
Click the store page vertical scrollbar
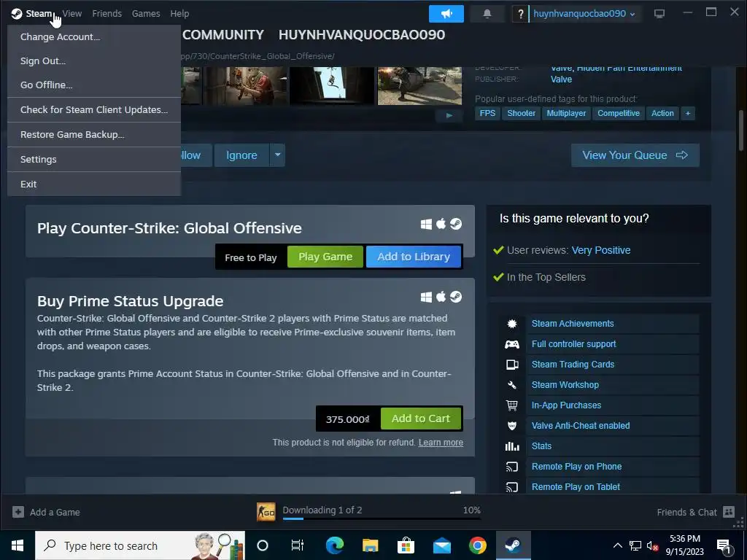[x=741, y=131]
